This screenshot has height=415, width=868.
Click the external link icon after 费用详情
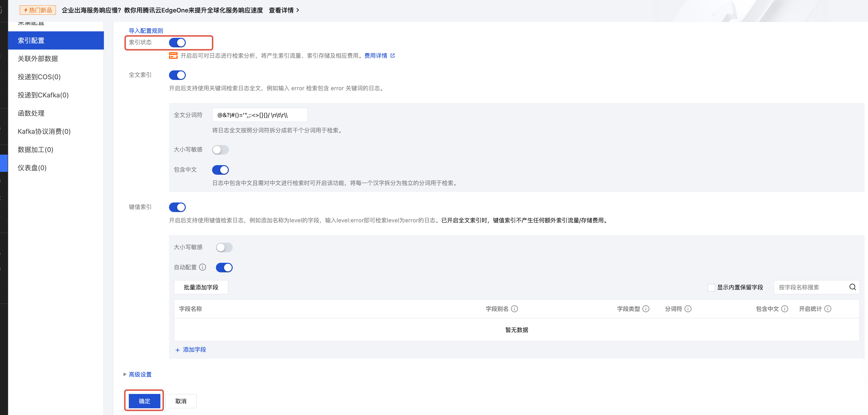pyautogui.click(x=393, y=56)
